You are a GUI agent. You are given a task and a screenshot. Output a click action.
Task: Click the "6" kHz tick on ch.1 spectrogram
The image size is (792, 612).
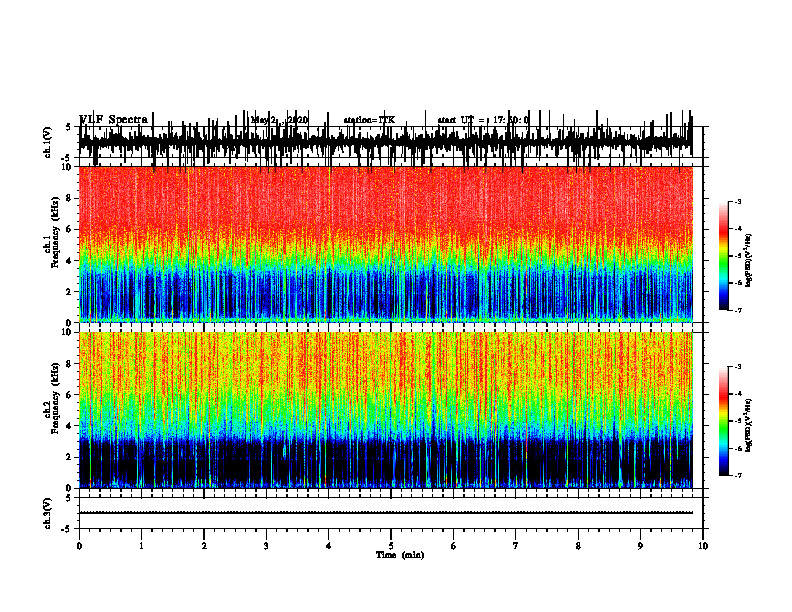click(69, 229)
